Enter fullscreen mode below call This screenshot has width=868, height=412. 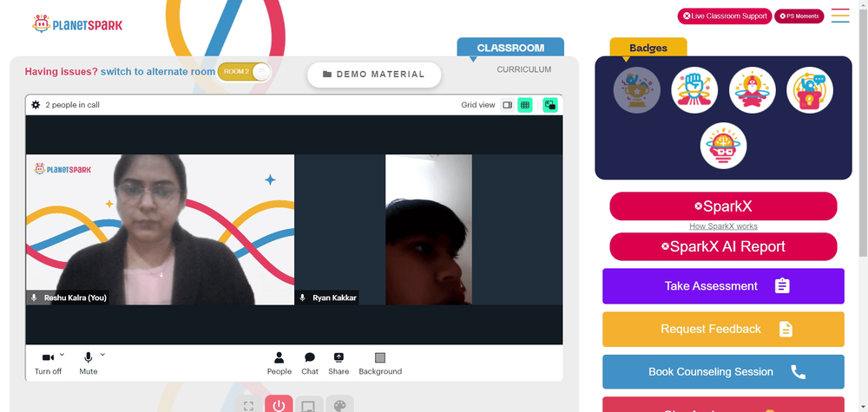(x=248, y=405)
